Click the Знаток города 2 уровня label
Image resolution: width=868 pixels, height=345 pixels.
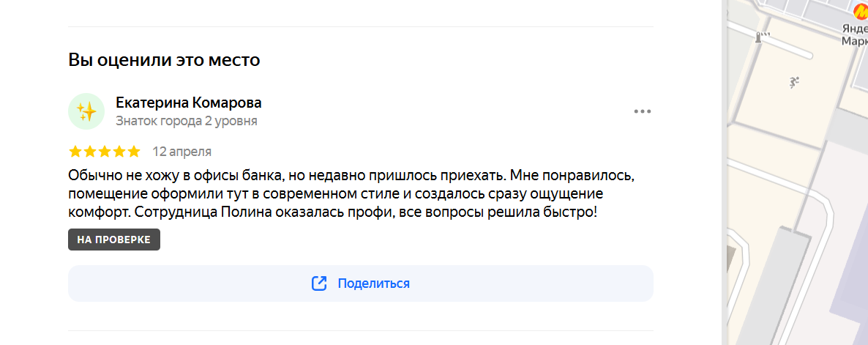[x=187, y=121]
